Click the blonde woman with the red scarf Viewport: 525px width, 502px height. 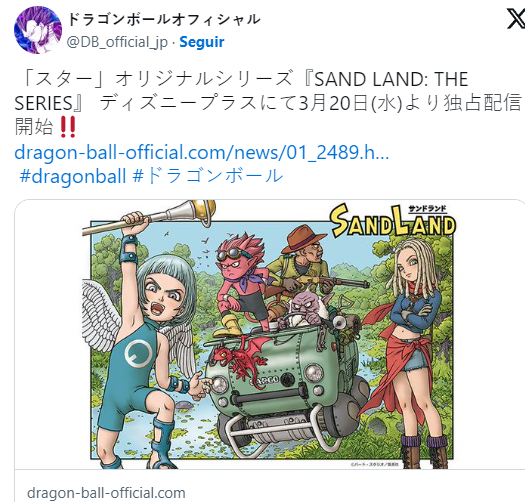point(408,348)
